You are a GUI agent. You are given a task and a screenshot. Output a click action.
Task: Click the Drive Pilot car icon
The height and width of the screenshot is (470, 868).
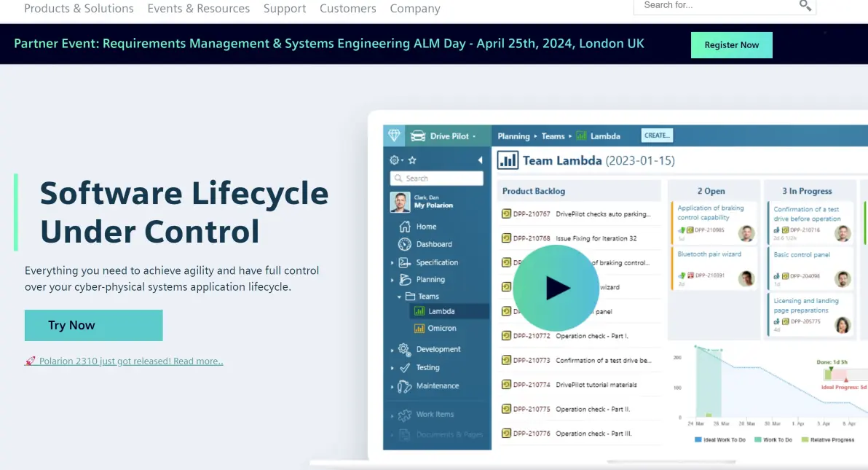pos(418,136)
